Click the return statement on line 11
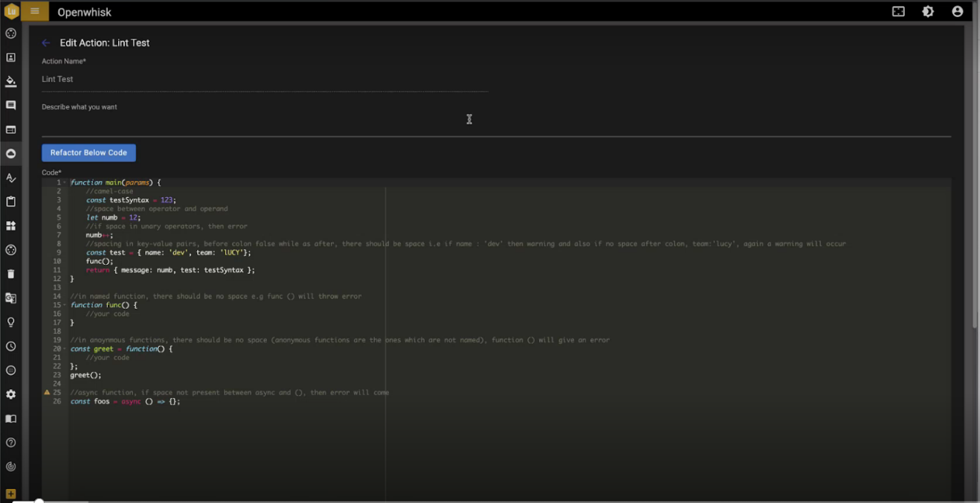The width and height of the screenshot is (980, 503). tap(170, 270)
